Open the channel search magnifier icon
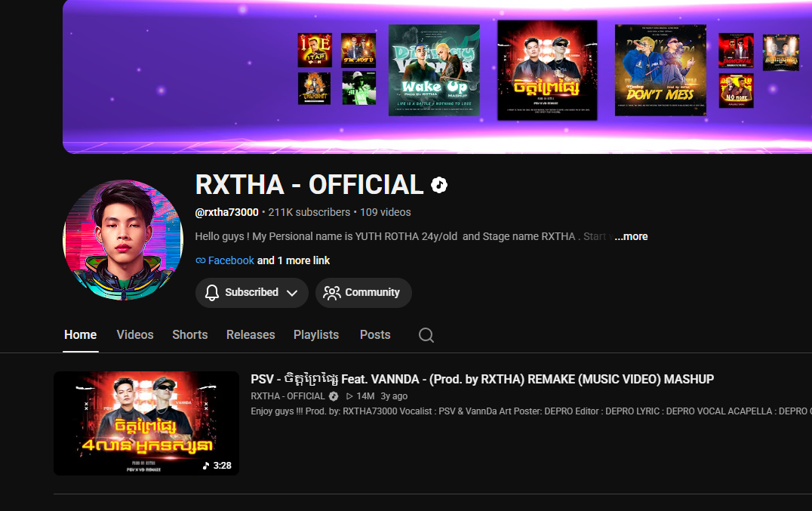 [426, 335]
